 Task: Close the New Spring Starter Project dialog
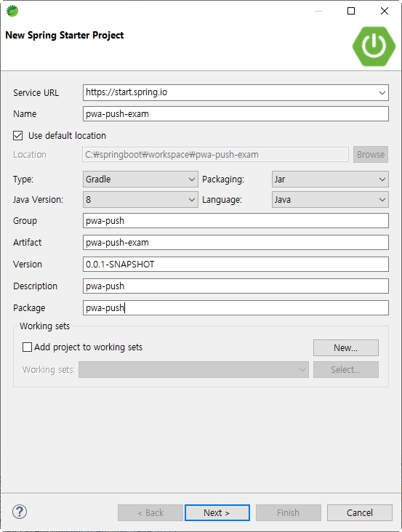385,11
